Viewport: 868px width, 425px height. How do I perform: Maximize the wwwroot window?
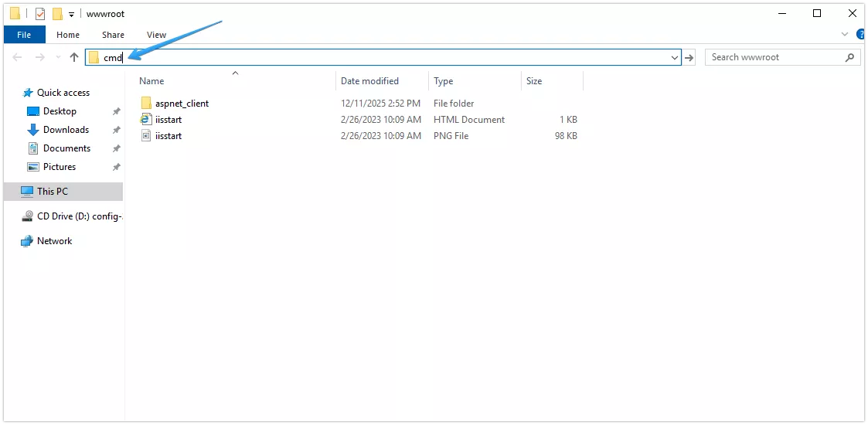816,13
